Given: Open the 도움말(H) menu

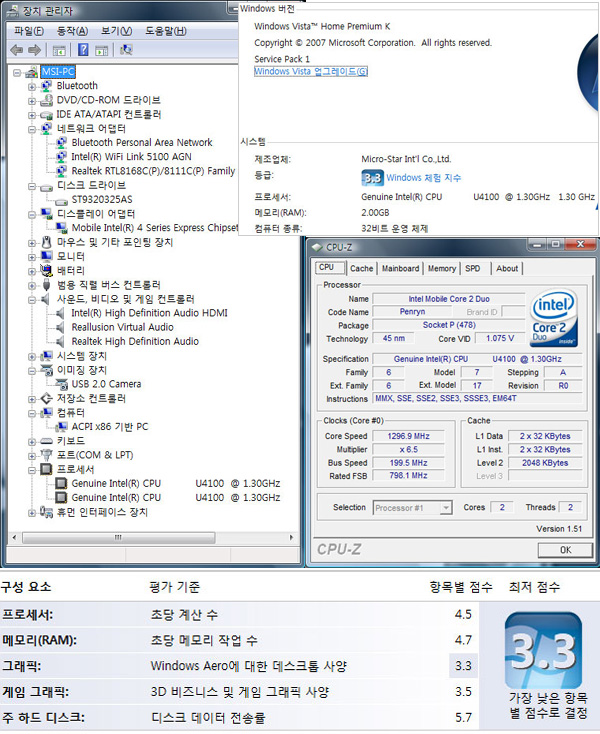Looking at the screenshot, I should (x=166, y=31).
